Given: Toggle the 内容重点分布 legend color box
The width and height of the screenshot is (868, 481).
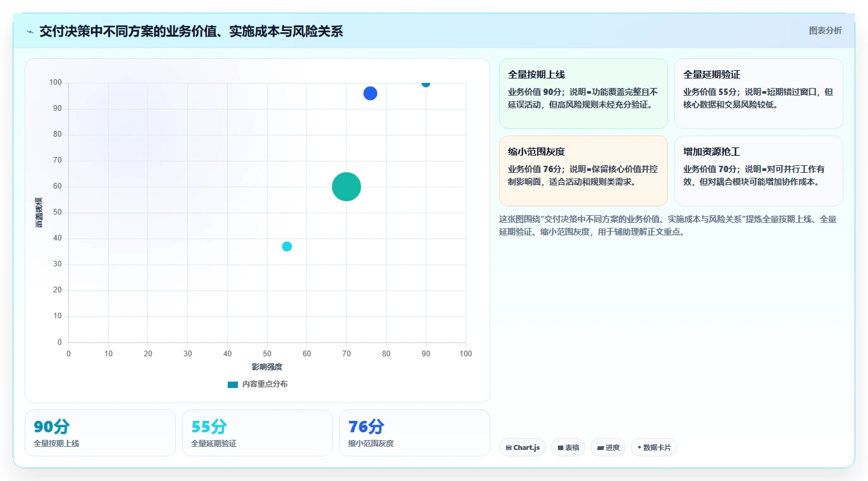Looking at the screenshot, I should [x=233, y=384].
